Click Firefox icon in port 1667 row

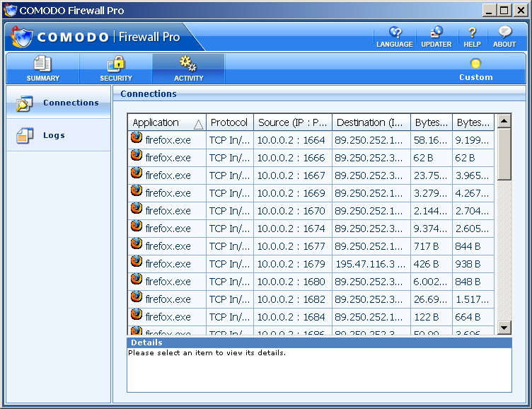[x=137, y=173]
